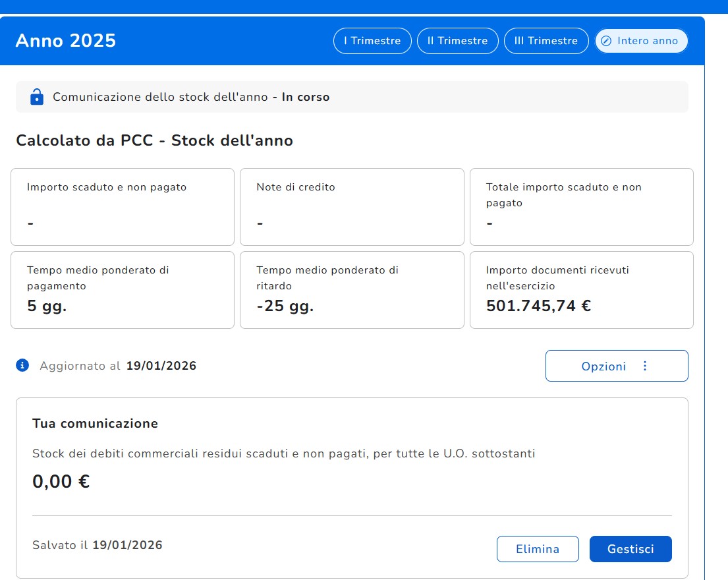The image size is (728, 580).
Task: Switch to the I Trimestre tab
Action: 372,41
